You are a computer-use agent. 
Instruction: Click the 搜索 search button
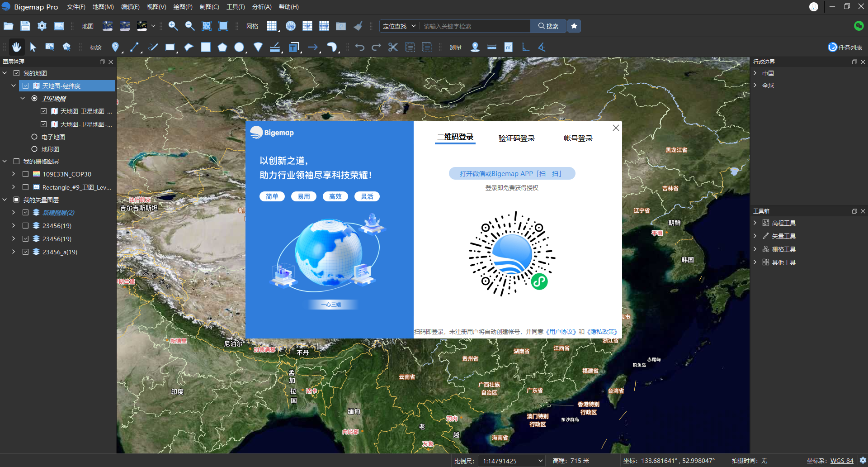[548, 26]
